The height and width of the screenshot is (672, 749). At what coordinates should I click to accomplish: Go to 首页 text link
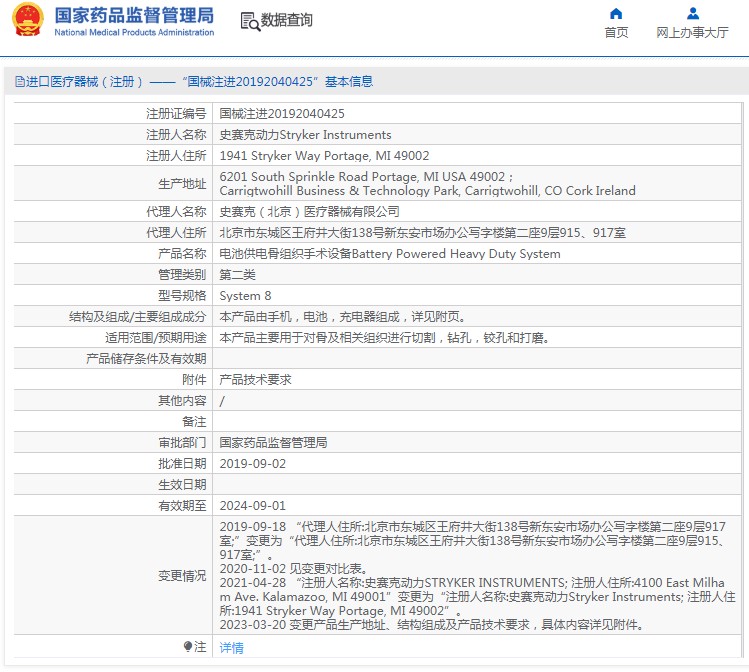[616, 32]
